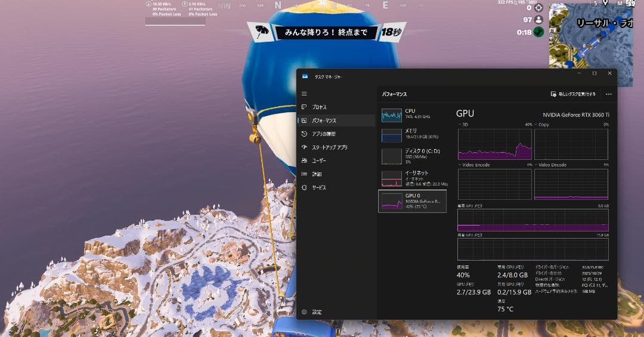This screenshot has width=644, height=337.
Task: Click the download network stats in game HUD
Action: point(164,8)
